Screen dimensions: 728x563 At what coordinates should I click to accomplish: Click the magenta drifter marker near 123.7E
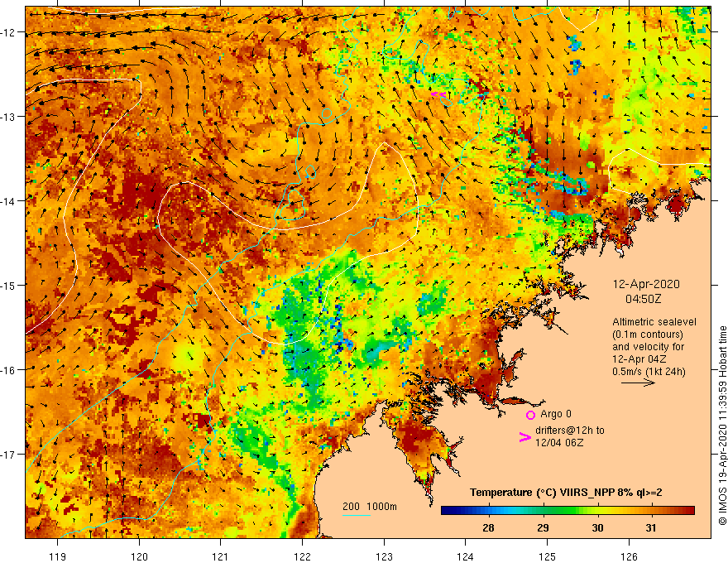(438, 94)
